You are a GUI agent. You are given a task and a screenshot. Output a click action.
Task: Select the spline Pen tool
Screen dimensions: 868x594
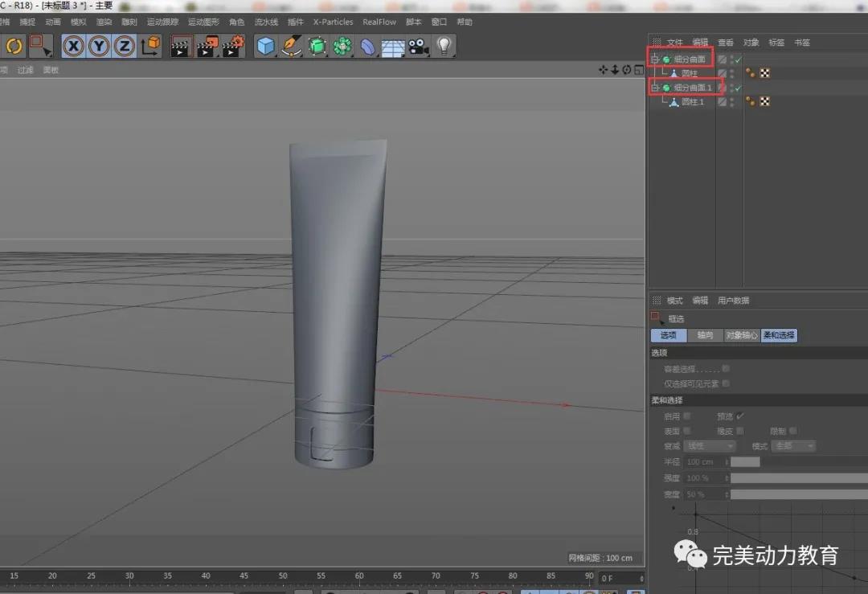click(291, 46)
